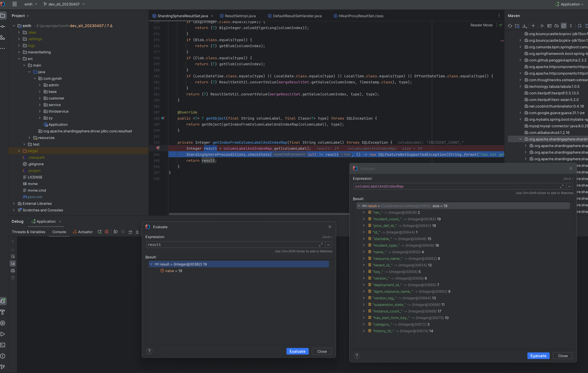Stop the running debug session
The width and height of the screenshot is (588, 373).
[107, 232]
